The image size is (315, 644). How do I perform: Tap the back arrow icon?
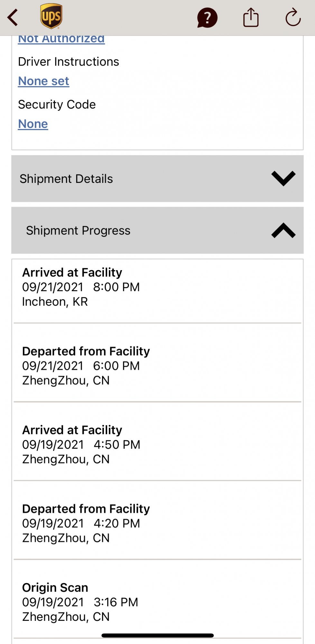click(x=13, y=17)
